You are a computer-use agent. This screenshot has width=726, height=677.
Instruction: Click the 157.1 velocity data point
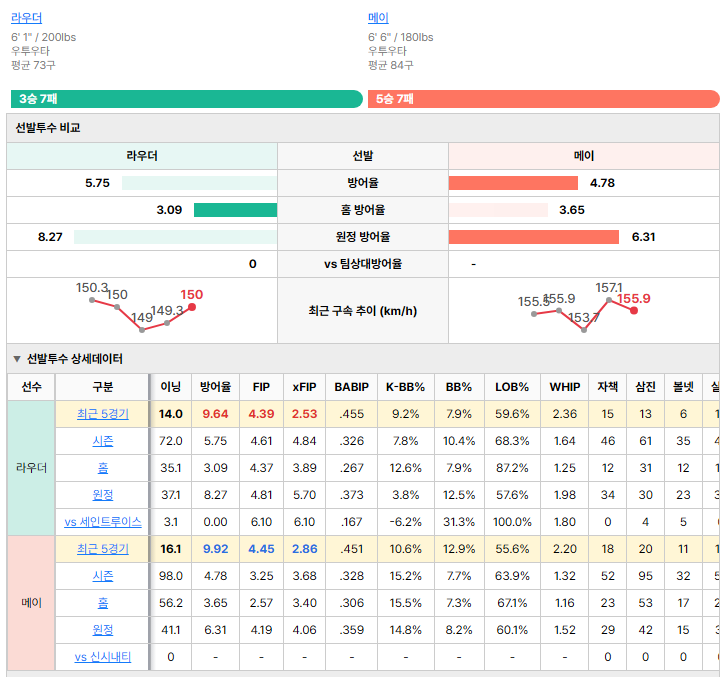[x=609, y=301]
